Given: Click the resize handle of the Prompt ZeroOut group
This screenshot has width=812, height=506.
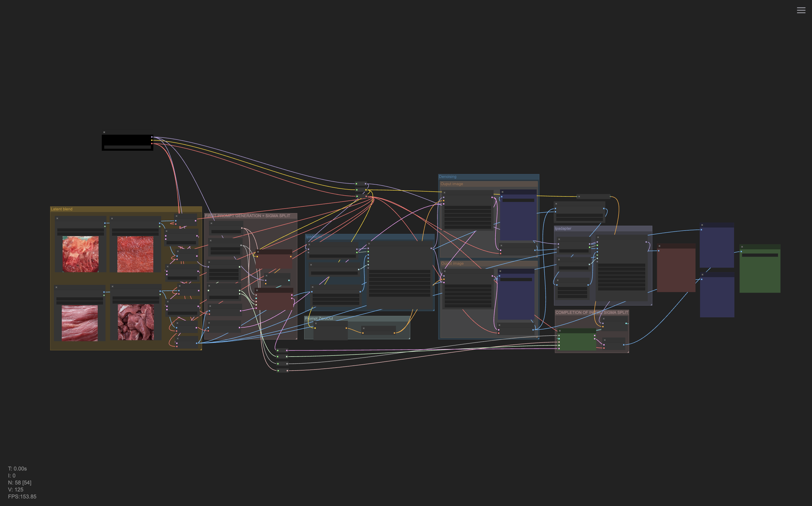Looking at the screenshot, I should tap(409, 338).
